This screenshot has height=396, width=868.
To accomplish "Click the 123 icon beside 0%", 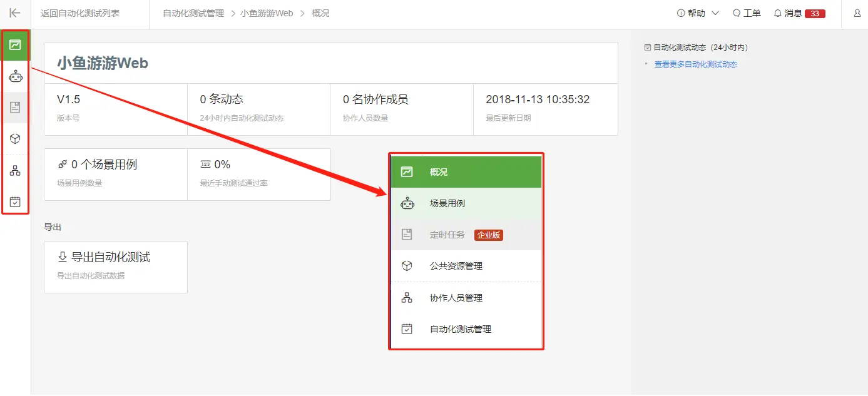I will (x=205, y=165).
